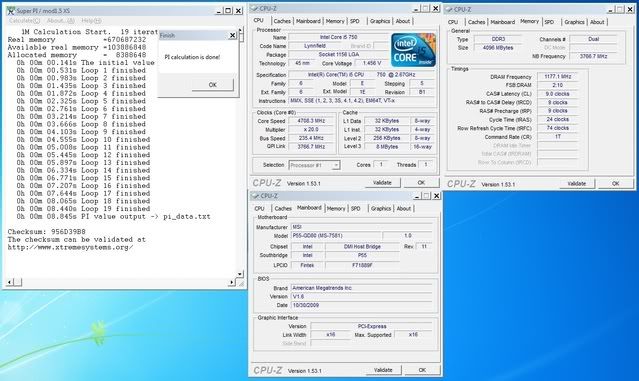Image resolution: width=639 pixels, height=381 pixels.
Task: Open CPU tab in CPU-Z Mainboard window
Action: (x=260, y=209)
